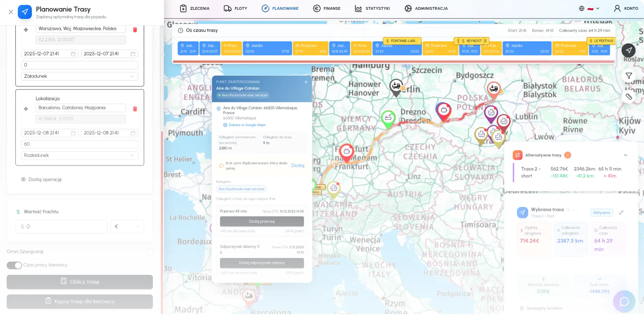
Task: Delete the Warszawa location entry
Action: [135, 30]
